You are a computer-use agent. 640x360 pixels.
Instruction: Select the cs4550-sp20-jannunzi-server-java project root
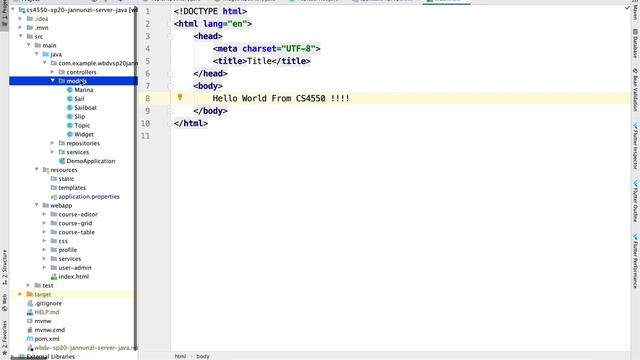click(73, 10)
